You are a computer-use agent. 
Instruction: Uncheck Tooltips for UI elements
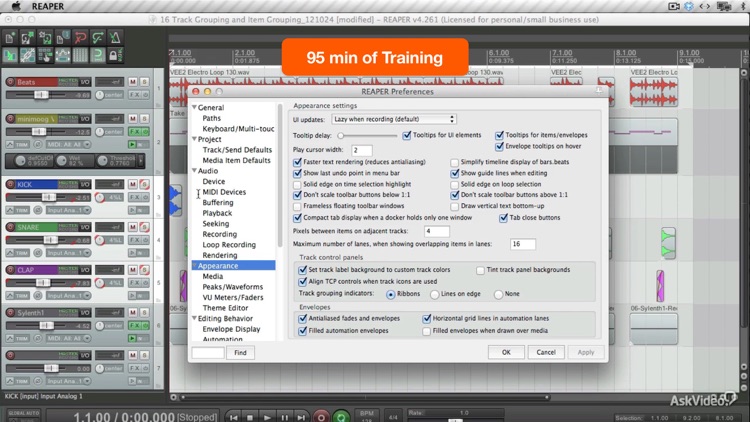coord(407,135)
